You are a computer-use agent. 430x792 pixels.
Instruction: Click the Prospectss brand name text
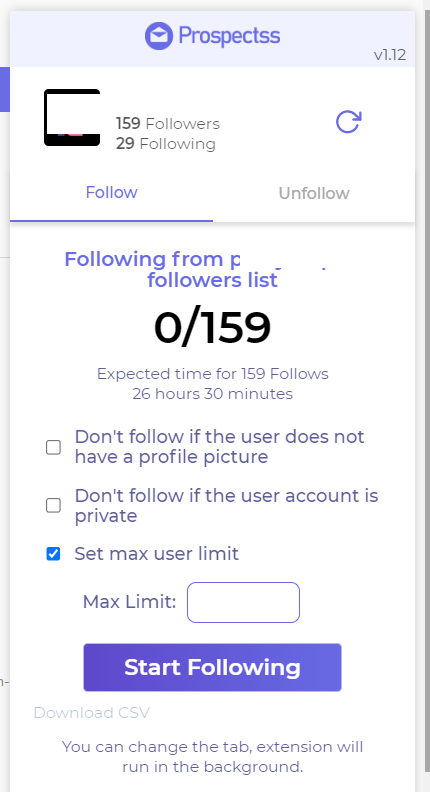pyautogui.click(x=229, y=36)
